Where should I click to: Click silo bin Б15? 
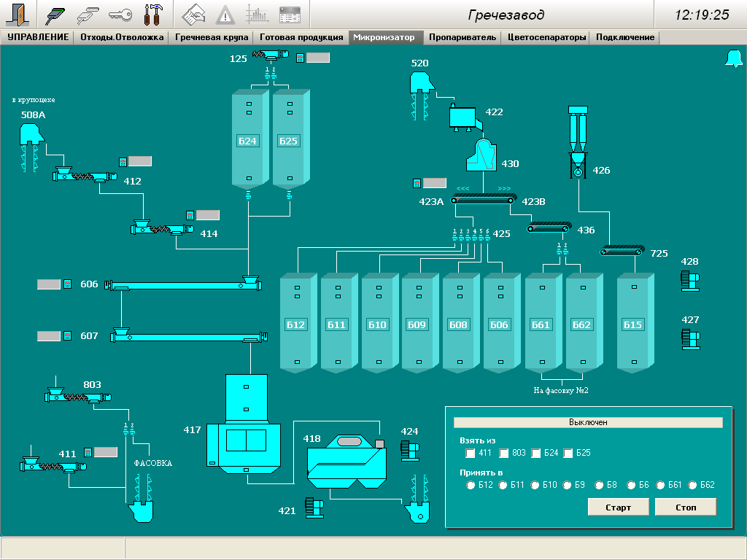click(632, 324)
